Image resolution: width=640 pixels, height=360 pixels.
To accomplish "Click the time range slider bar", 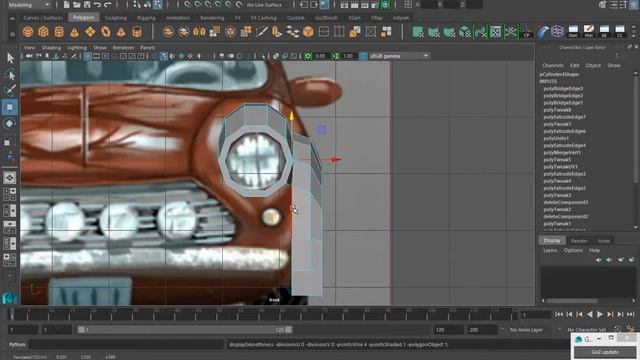I will click(184, 329).
